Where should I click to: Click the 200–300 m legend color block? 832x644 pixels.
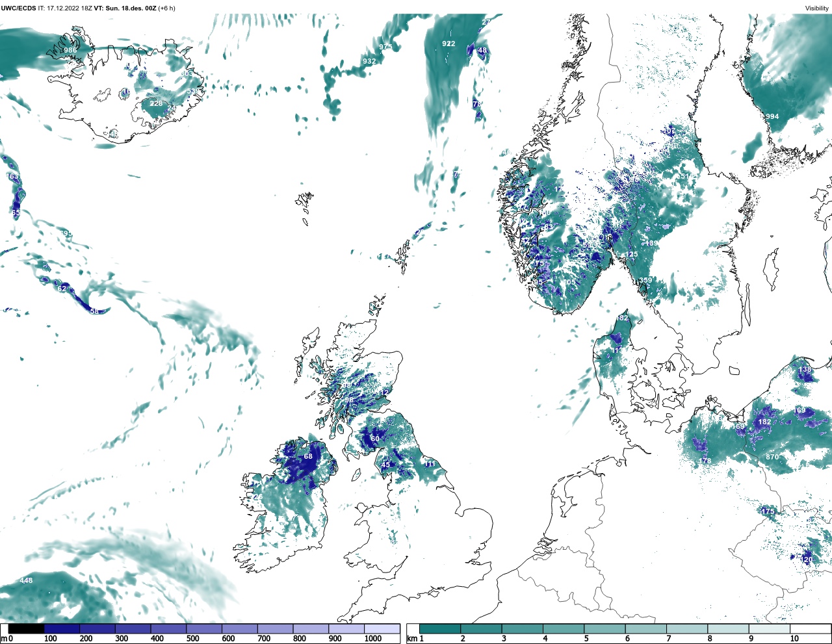pyautogui.click(x=97, y=628)
